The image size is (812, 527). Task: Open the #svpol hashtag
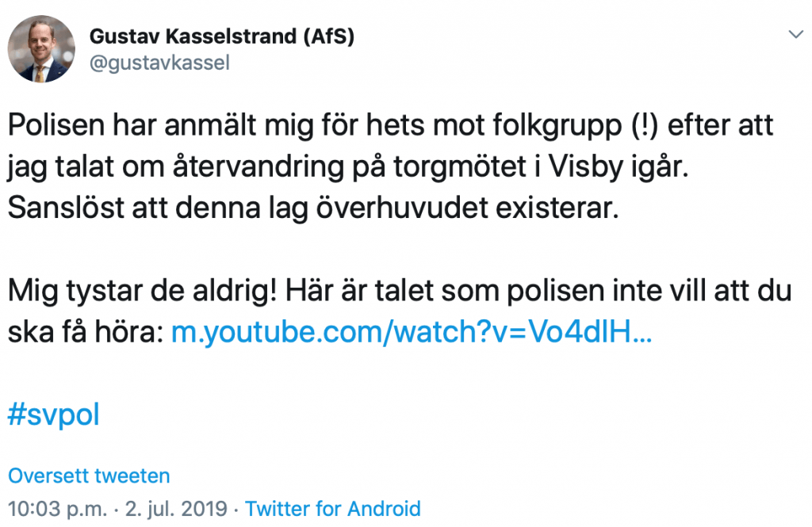coord(53,414)
